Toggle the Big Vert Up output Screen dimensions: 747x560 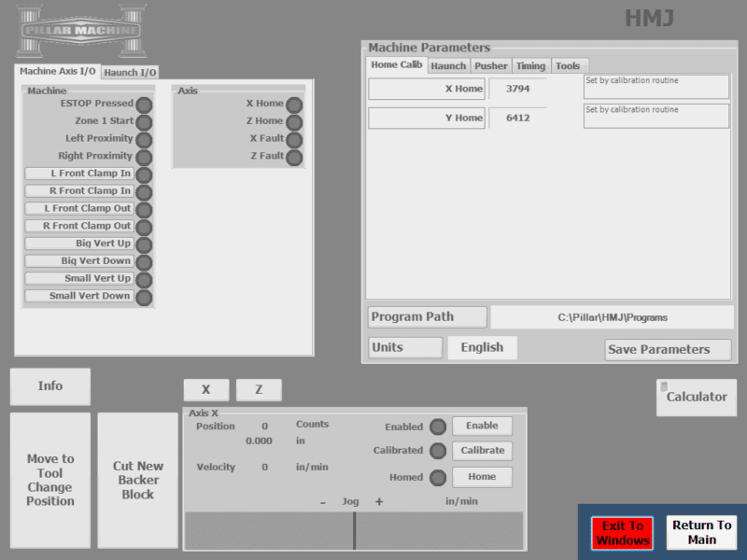(79, 244)
